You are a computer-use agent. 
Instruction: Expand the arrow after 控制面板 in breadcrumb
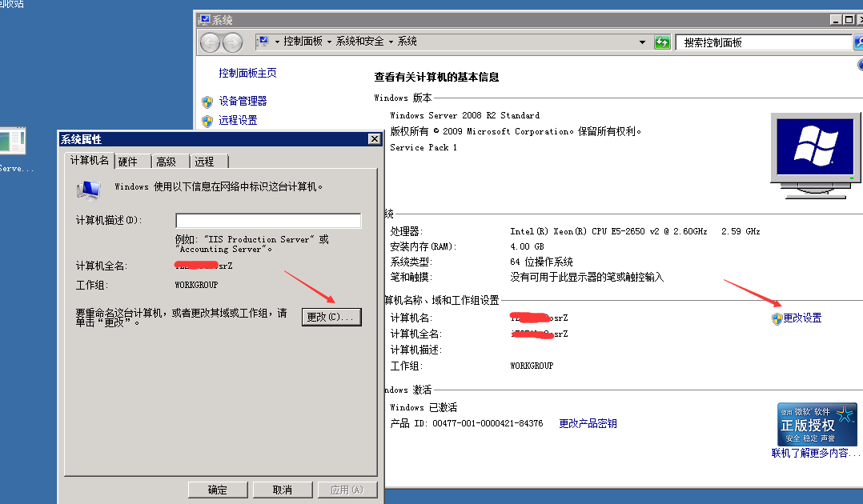pyautogui.click(x=331, y=42)
